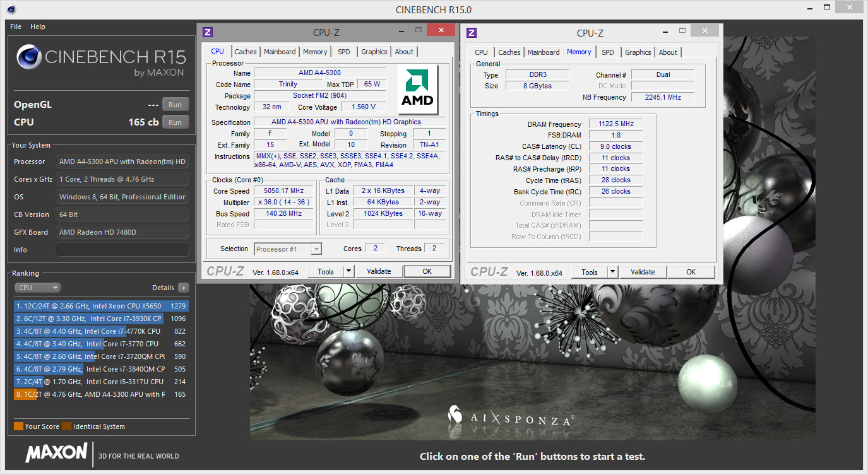The width and height of the screenshot is (868, 475).
Task: Open the Details arrow in Ranking
Action: tap(183, 288)
